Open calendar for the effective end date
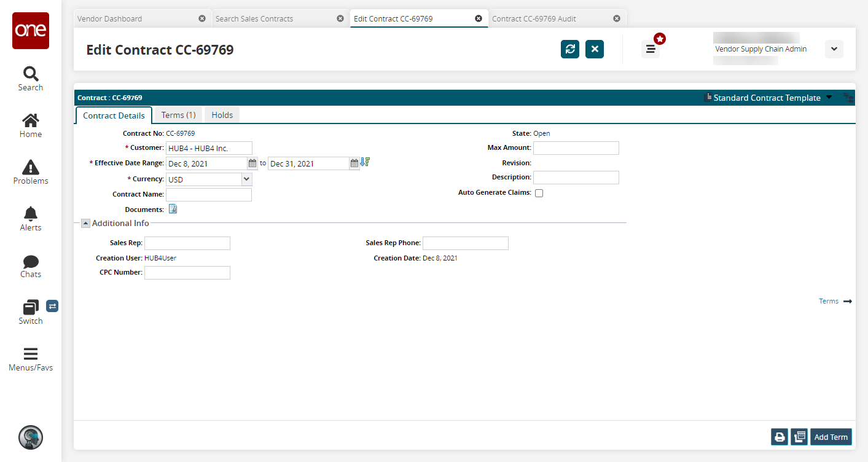 [x=354, y=163]
